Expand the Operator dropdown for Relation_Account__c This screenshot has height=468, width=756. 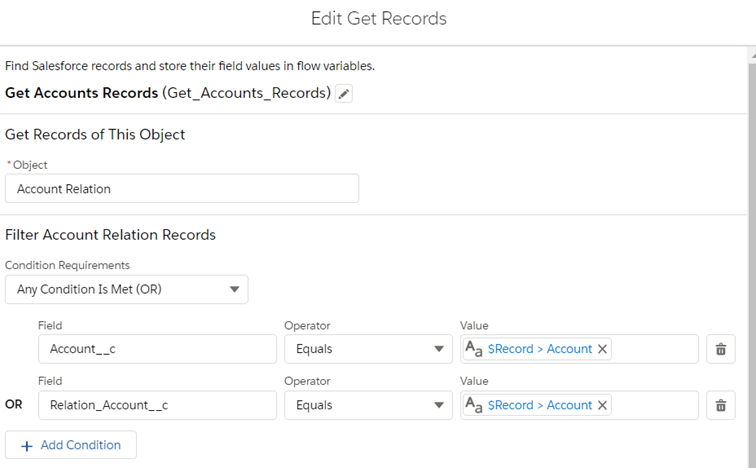pyautogui.click(x=367, y=405)
